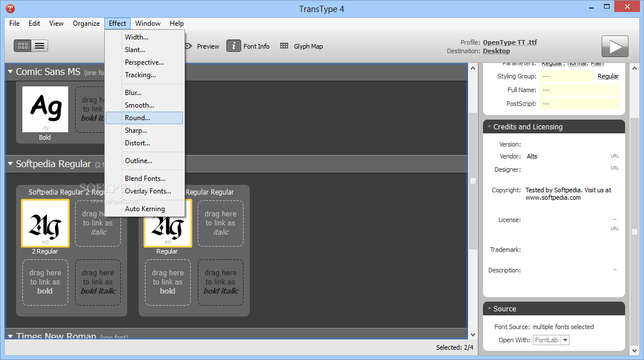Switch to list view of fonts

click(x=40, y=46)
